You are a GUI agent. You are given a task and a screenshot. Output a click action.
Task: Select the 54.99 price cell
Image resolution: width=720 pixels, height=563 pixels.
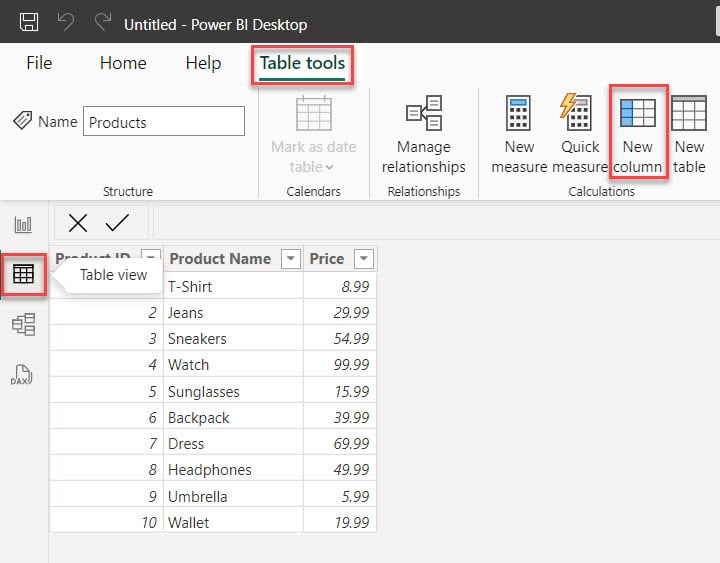(340, 338)
